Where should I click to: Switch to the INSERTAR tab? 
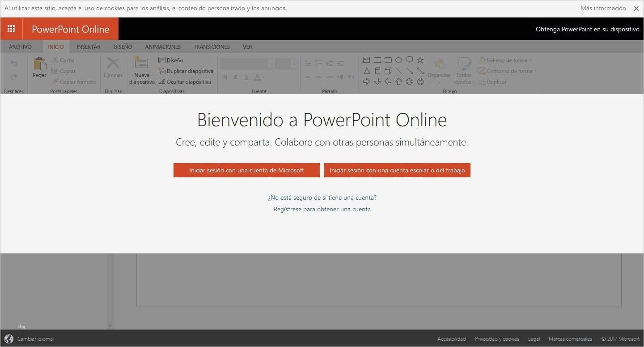click(88, 47)
